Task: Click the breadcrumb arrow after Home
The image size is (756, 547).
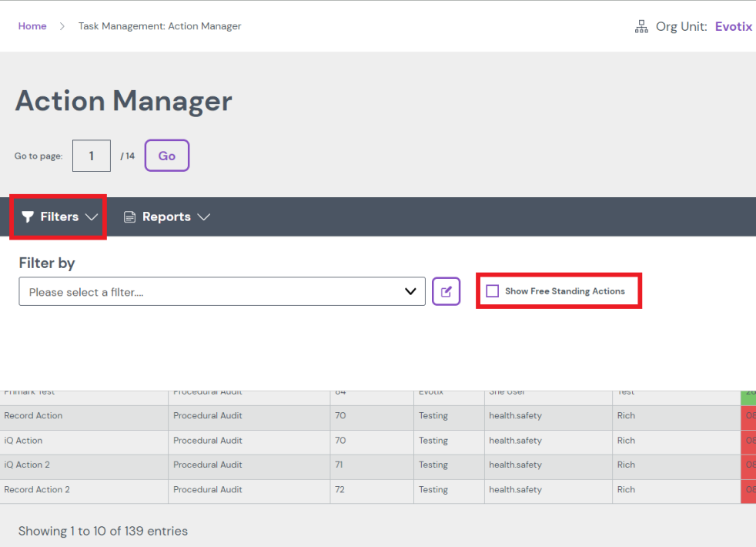Action: 62,26
